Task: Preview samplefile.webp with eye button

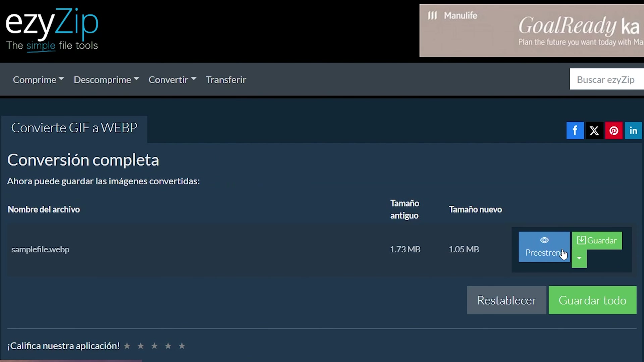Action: pyautogui.click(x=544, y=247)
